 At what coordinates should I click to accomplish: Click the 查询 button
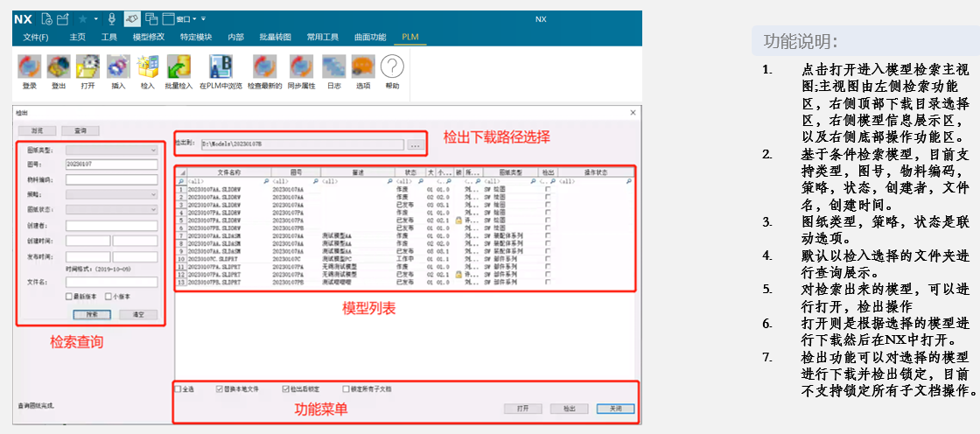[80, 130]
